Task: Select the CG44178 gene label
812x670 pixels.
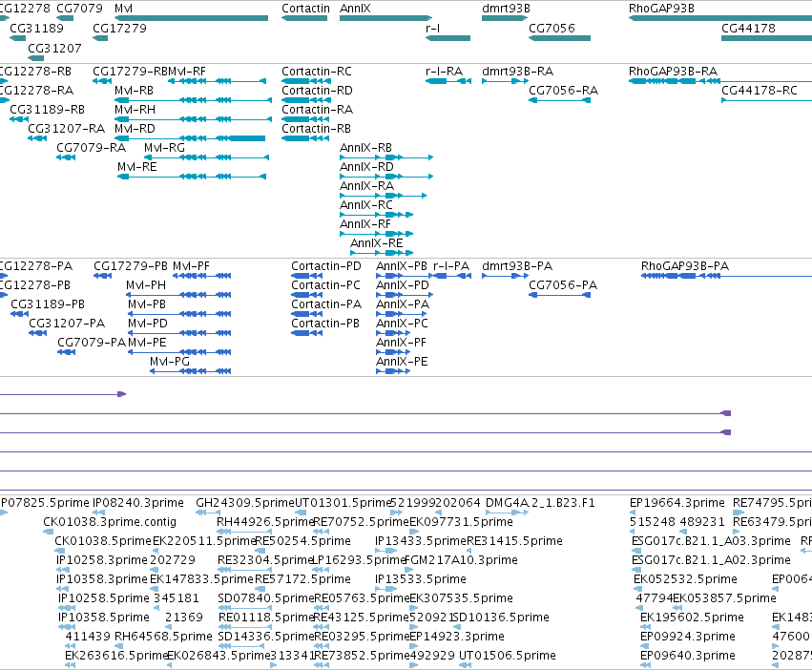Action: [748, 28]
